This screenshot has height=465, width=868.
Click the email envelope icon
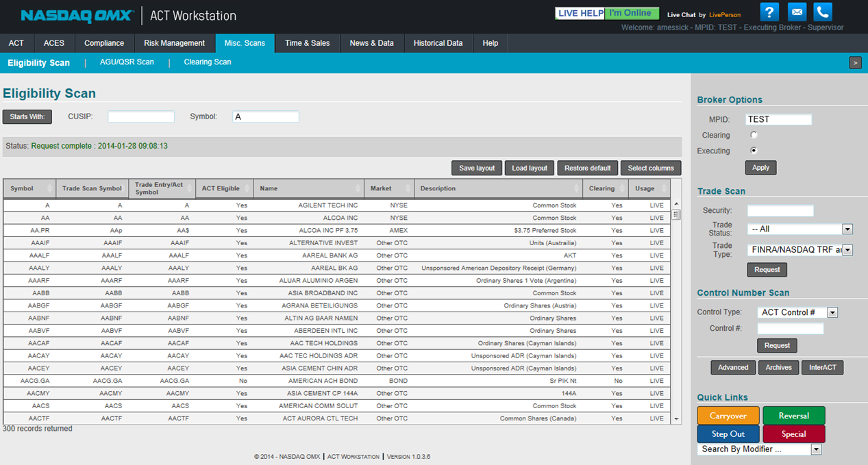(797, 12)
